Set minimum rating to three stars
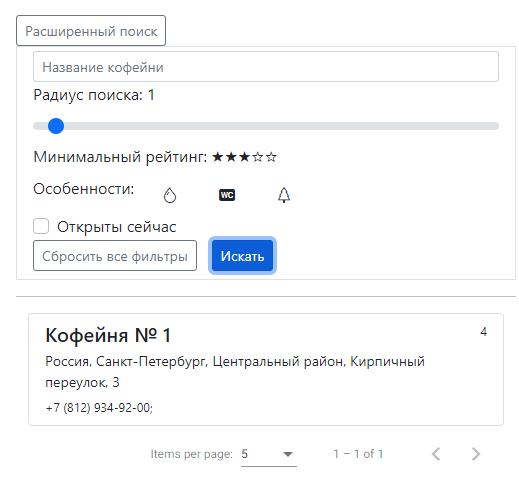This screenshot has width=519, height=486. [244, 157]
